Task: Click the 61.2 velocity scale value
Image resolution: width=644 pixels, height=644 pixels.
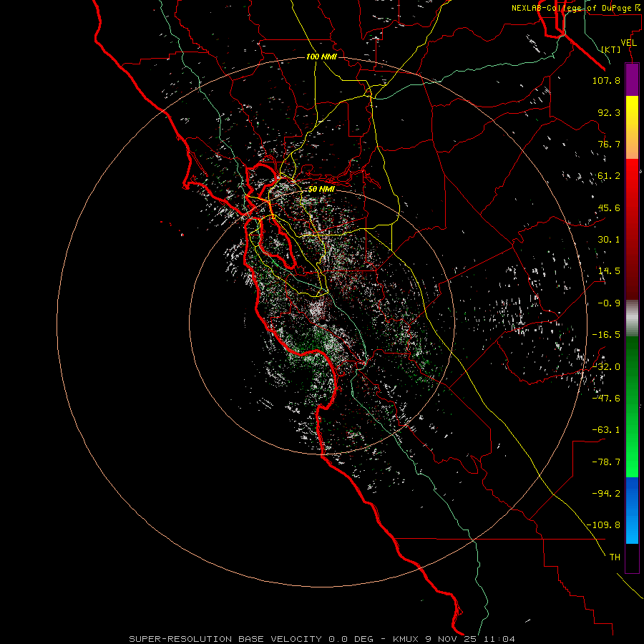Action: [x=609, y=176]
